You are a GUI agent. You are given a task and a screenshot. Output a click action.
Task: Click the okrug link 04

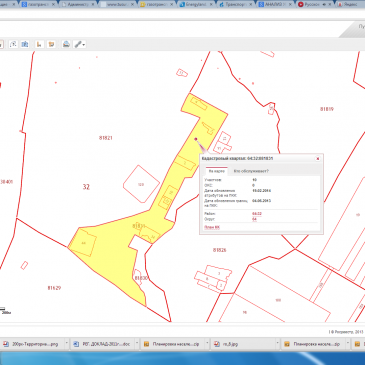pyautogui.click(x=254, y=219)
